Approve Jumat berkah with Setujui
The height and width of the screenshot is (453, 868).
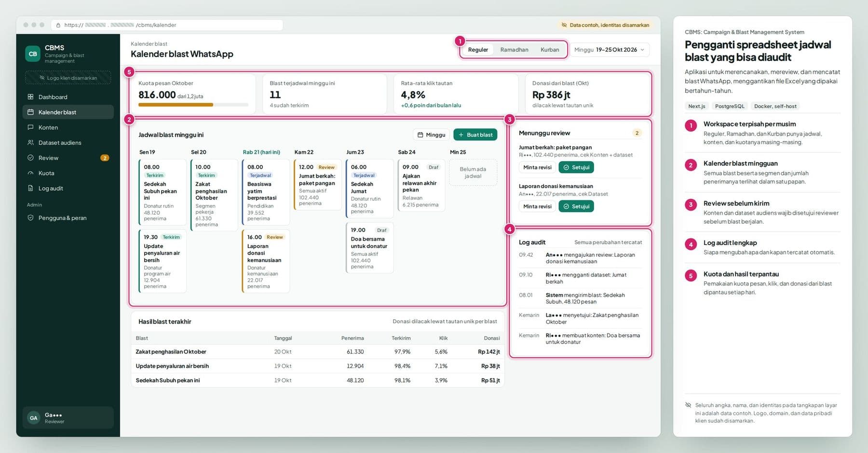click(576, 167)
